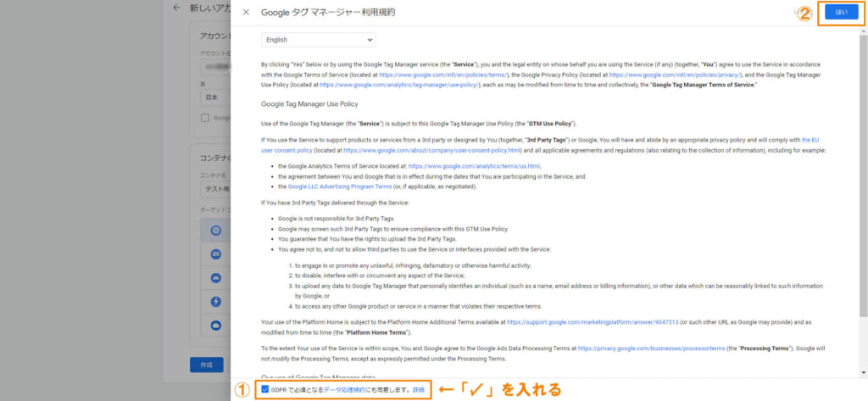Open the 日本 country dropdown in the background
The height and width of the screenshot is (401, 868).
(215, 97)
